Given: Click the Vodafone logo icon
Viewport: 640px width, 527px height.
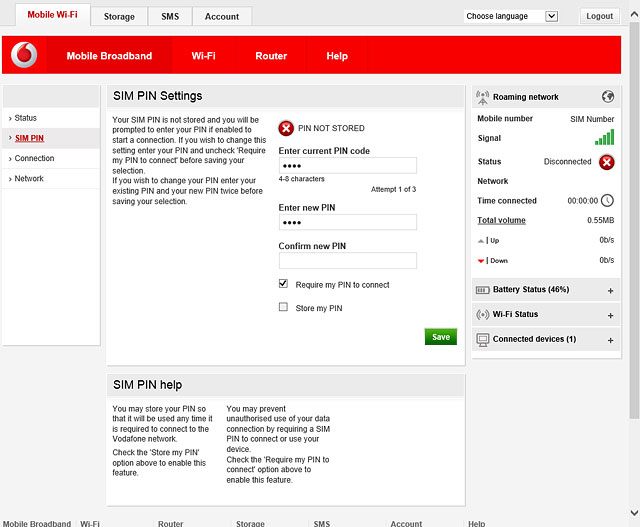Looking at the screenshot, I should coord(24,55).
